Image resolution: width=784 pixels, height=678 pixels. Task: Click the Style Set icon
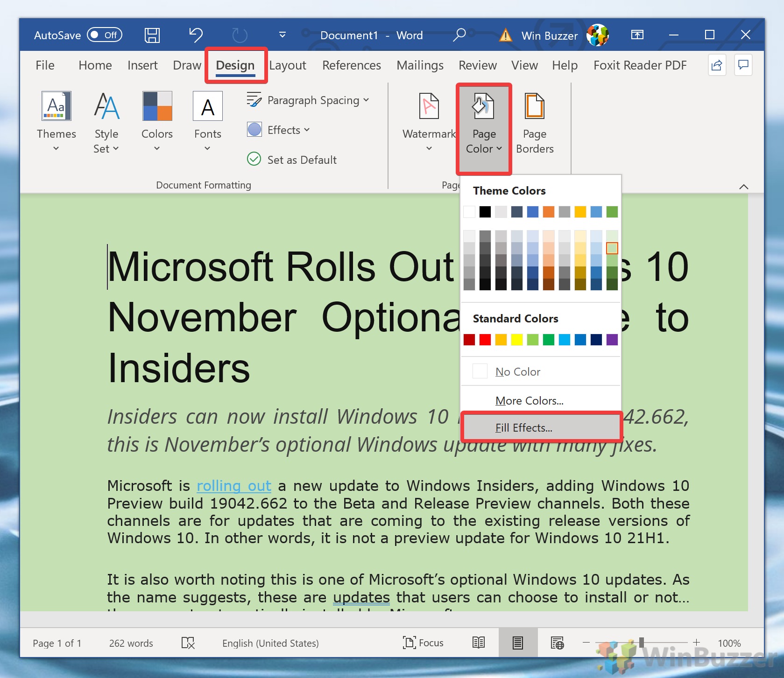106,106
